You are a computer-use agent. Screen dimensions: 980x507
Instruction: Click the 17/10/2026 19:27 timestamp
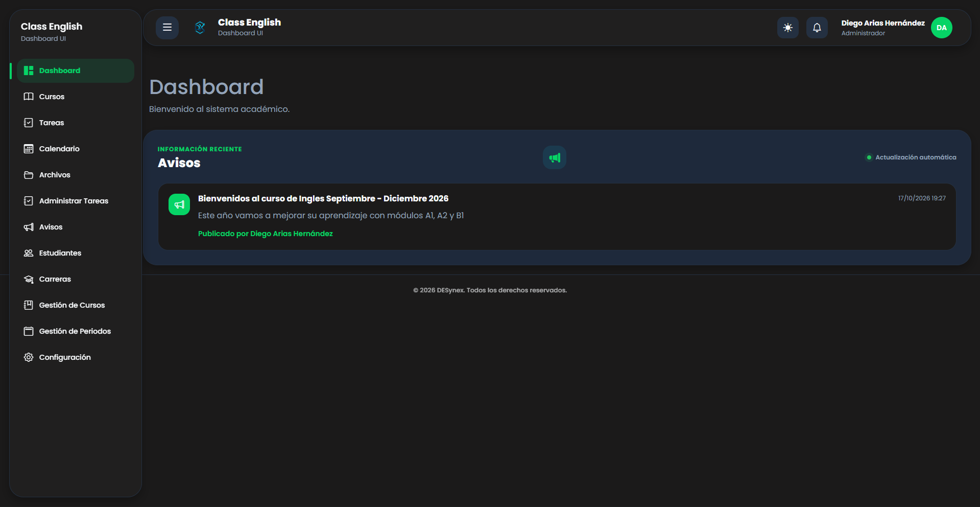point(922,198)
